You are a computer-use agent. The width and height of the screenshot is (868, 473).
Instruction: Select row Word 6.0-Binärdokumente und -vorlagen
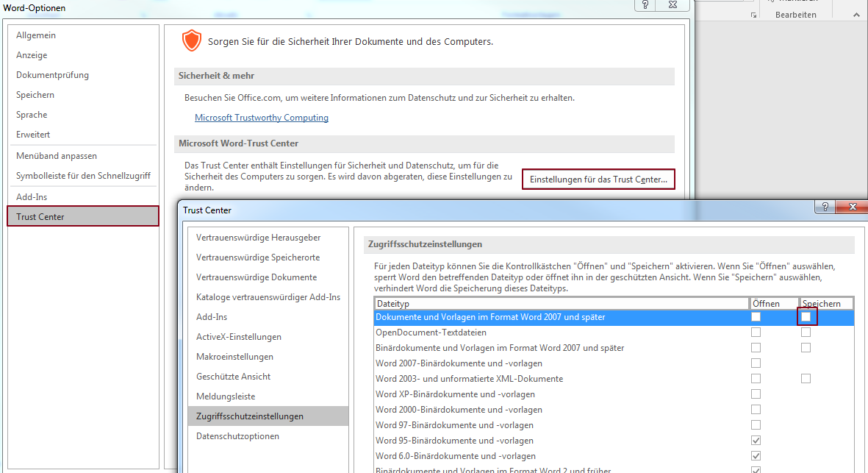click(614, 456)
